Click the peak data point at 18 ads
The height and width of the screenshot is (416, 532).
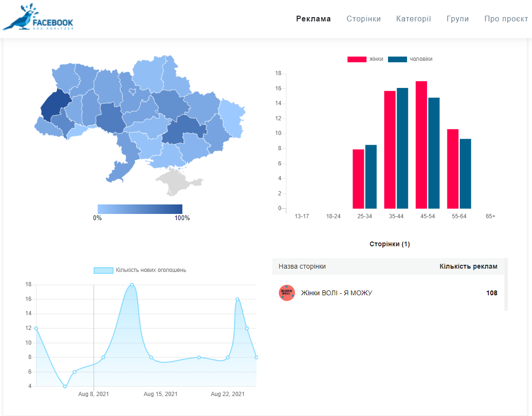click(x=132, y=285)
